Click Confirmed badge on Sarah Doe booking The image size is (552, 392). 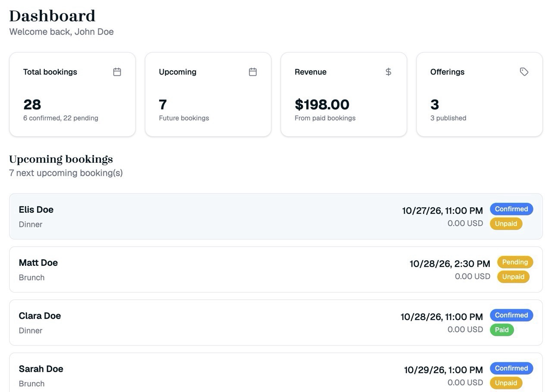click(x=511, y=368)
